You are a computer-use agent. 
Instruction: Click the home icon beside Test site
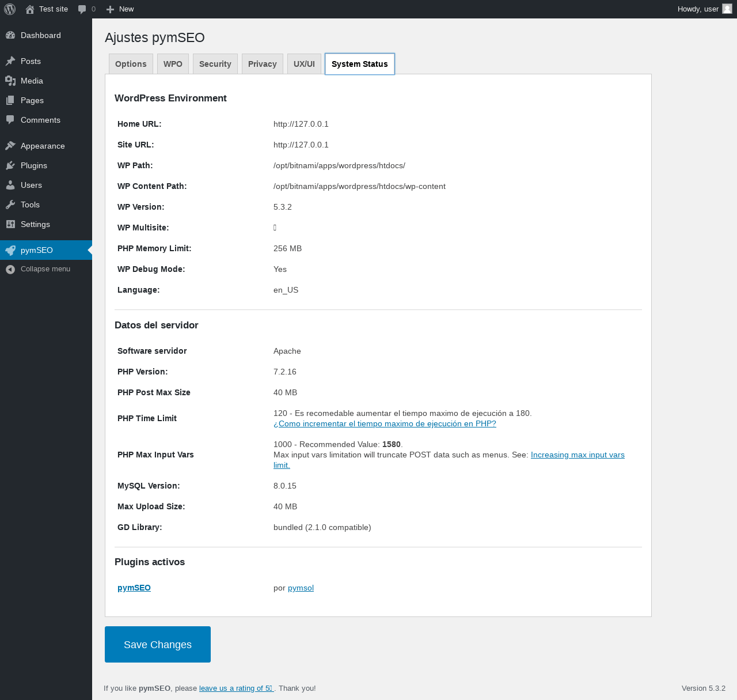(30, 9)
